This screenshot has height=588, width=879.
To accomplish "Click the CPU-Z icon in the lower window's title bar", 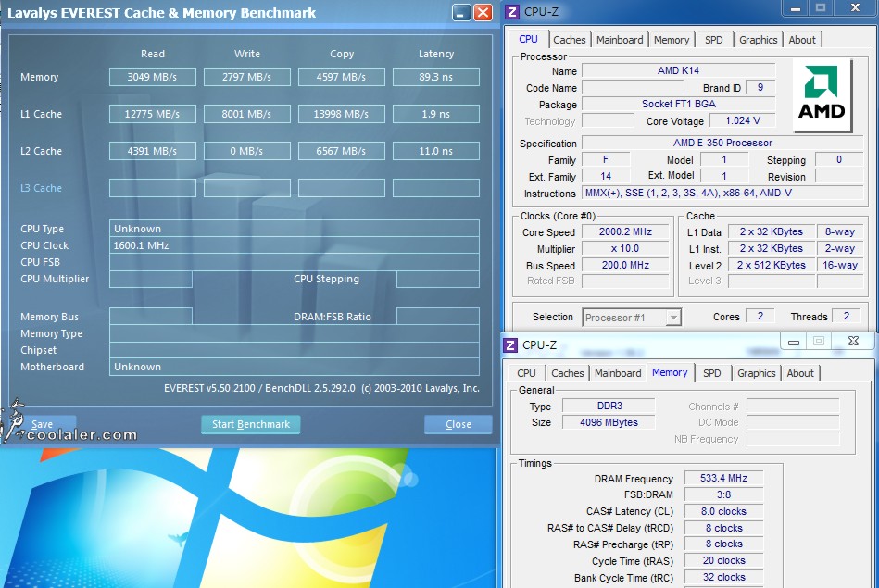I will click(x=510, y=344).
